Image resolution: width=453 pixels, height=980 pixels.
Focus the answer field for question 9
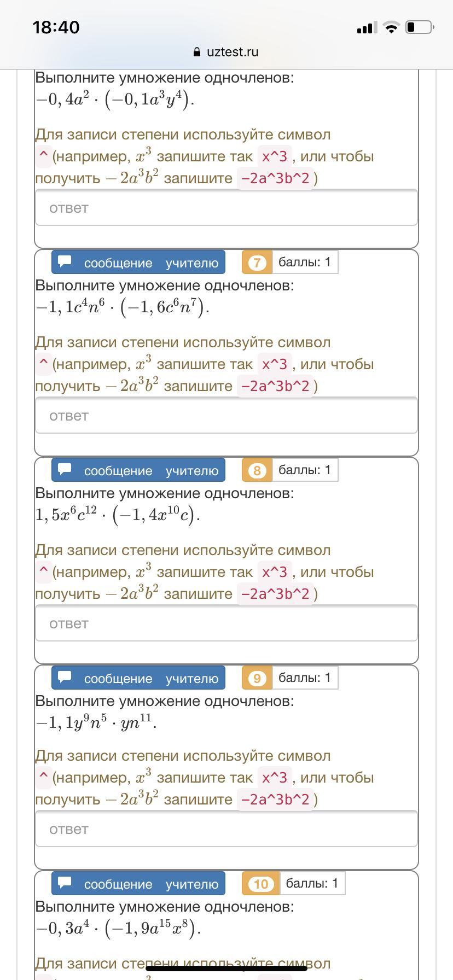226,829
